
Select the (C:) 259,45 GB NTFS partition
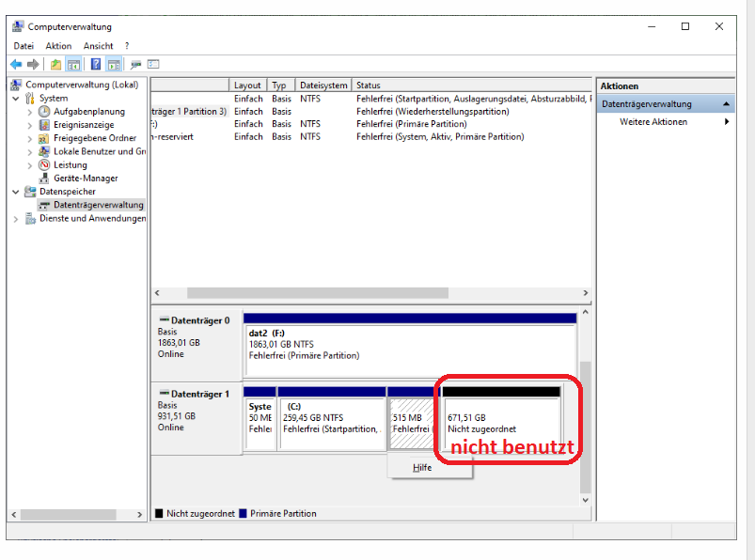coord(332,418)
